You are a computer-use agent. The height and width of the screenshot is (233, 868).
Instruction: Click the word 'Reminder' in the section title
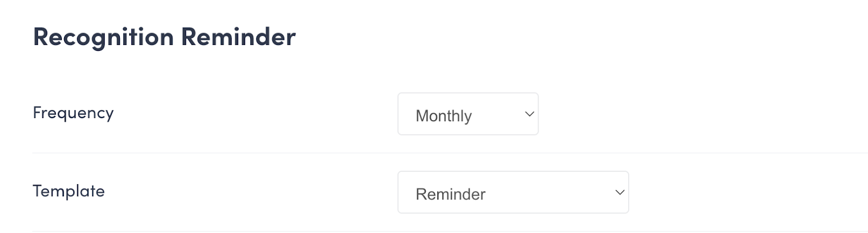click(x=238, y=37)
